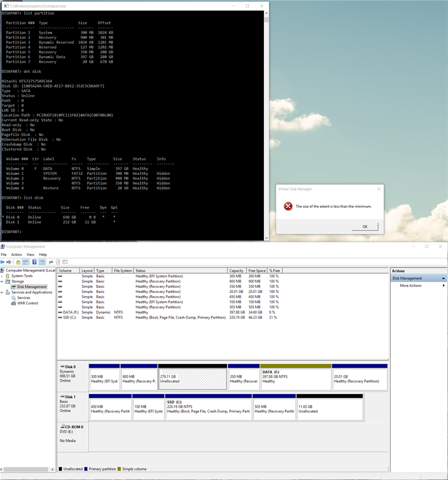This screenshot has height=480, width=448.
Task: Open the Help menu
Action: tap(43, 255)
